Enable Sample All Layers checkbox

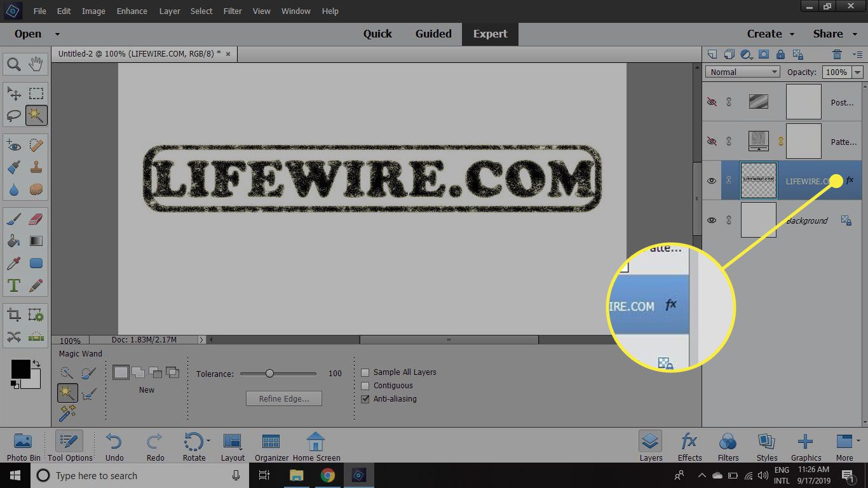tap(365, 372)
